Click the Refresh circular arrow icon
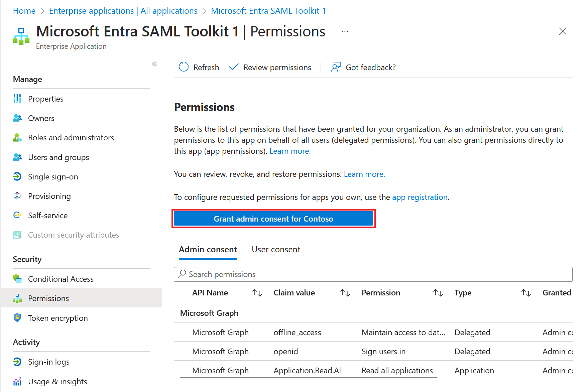 [184, 67]
